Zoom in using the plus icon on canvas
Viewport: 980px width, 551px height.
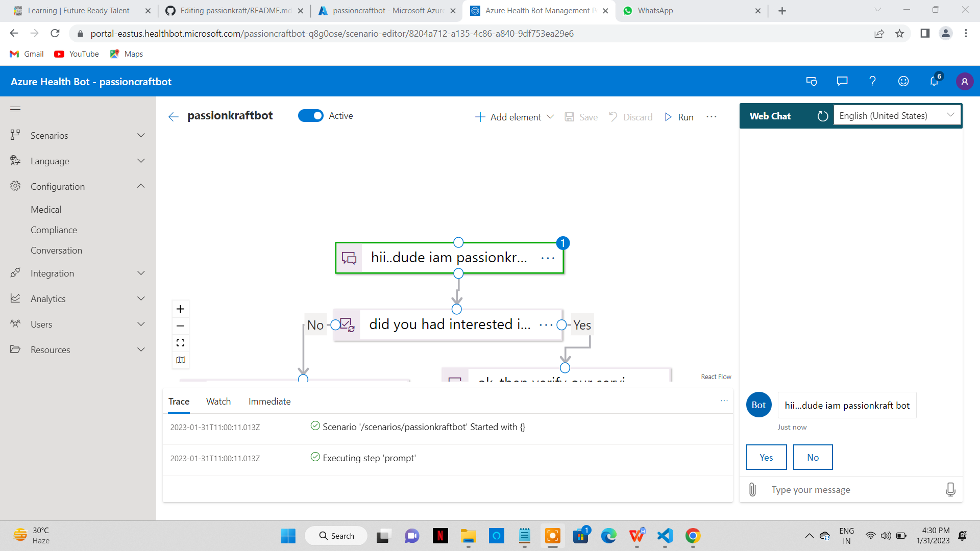[180, 309]
